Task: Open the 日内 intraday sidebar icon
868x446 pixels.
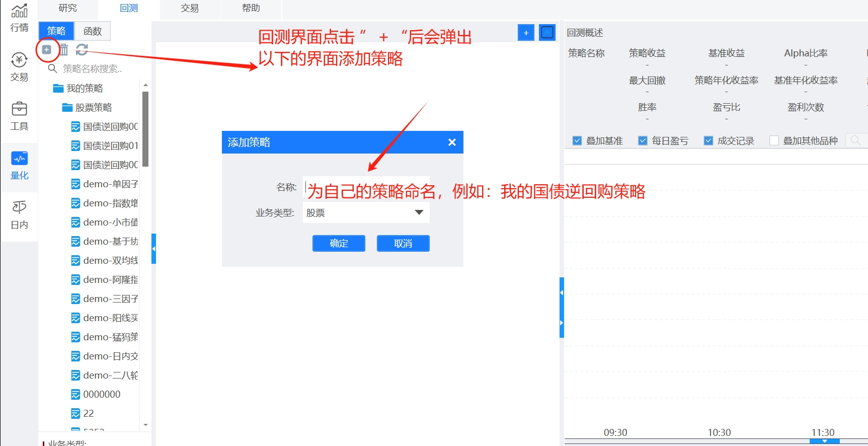Action: click(x=19, y=215)
